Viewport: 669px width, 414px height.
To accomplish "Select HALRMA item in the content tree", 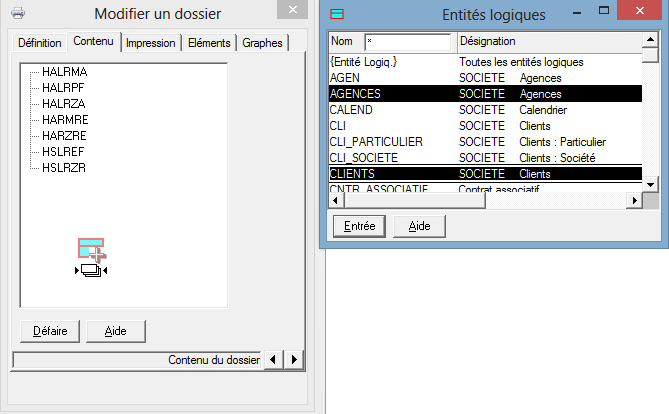I will [x=65, y=72].
